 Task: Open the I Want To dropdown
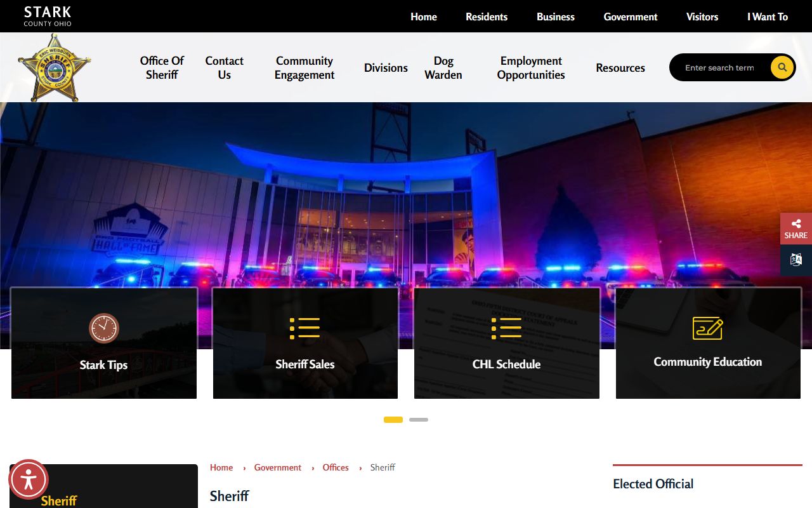[x=767, y=17]
